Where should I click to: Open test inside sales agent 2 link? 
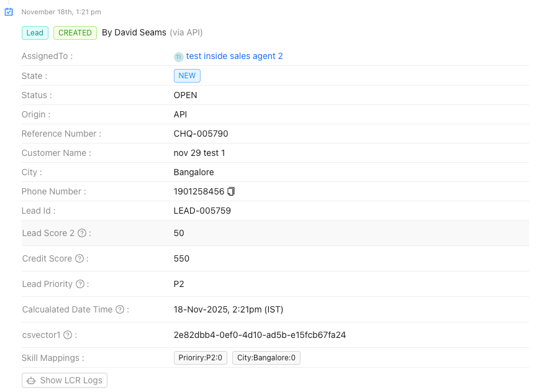tap(234, 56)
